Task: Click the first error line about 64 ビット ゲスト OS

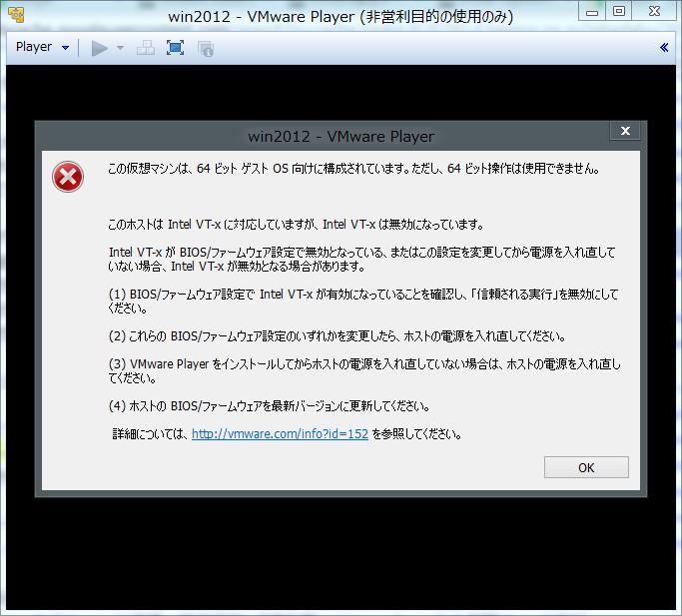Action: (x=353, y=169)
